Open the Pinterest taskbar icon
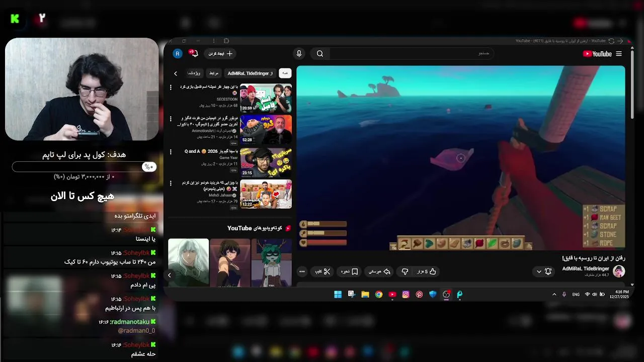Image resolution: width=644 pixels, height=362 pixels. click(419, 295)
